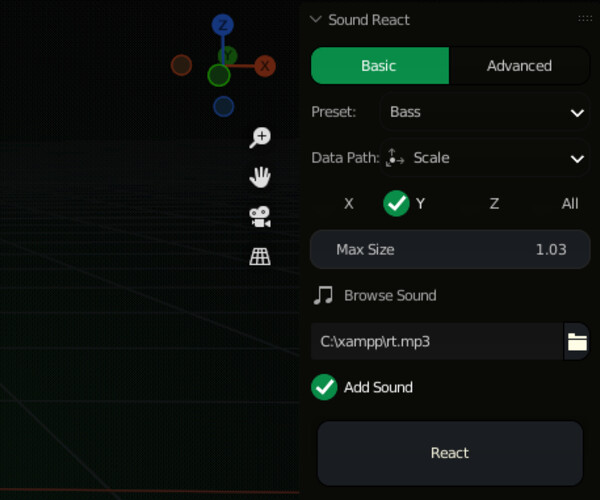Screen dimensions: 600x500
Task: Switch to the Advanced tab
Action: [x=519, y=66]
